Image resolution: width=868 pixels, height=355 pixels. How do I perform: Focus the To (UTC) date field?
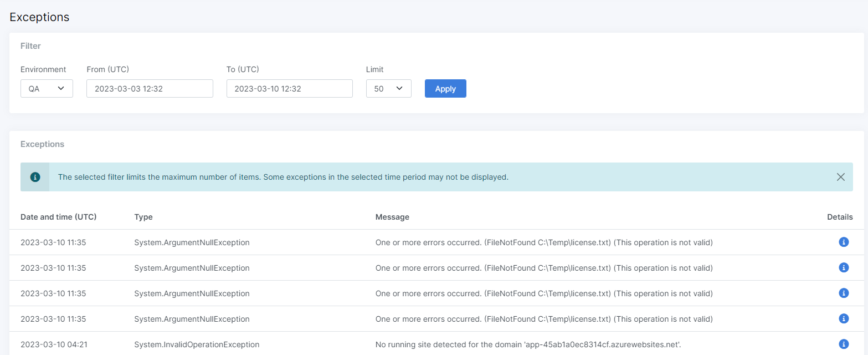coord(289,88)
